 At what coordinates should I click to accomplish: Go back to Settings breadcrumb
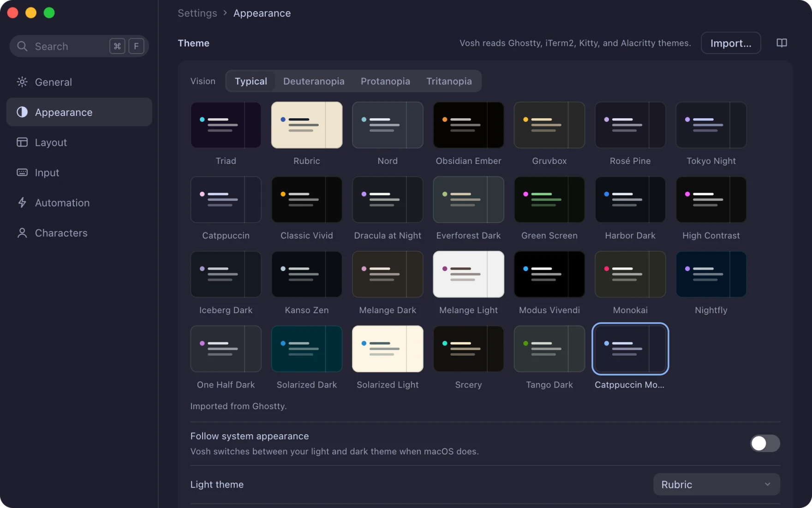197,13
